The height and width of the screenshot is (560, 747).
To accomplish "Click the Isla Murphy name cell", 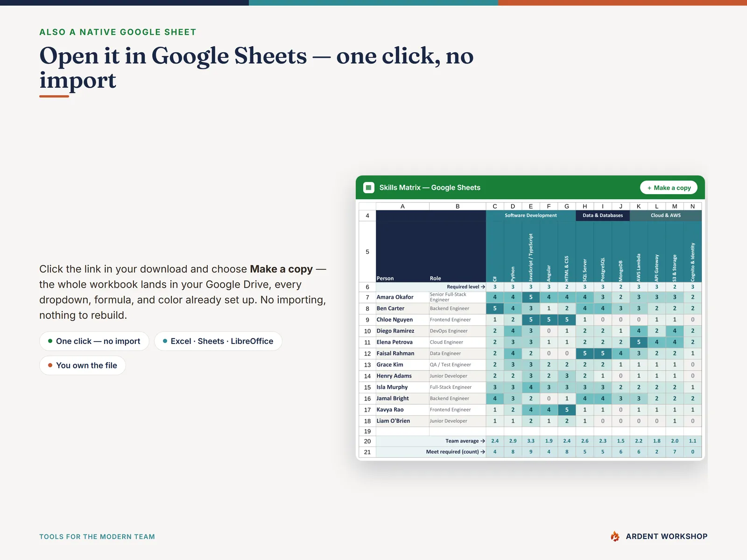I will point(402,387).
